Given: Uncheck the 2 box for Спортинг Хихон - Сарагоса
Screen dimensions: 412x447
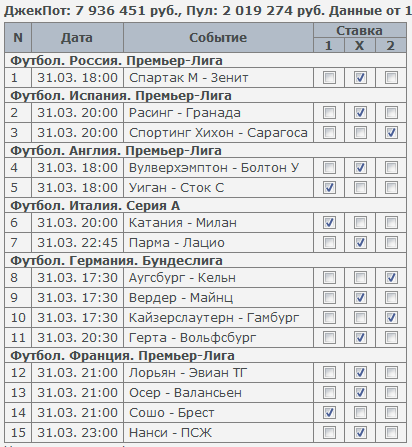Looking at the screenshot, I should [x=391, y=133].
